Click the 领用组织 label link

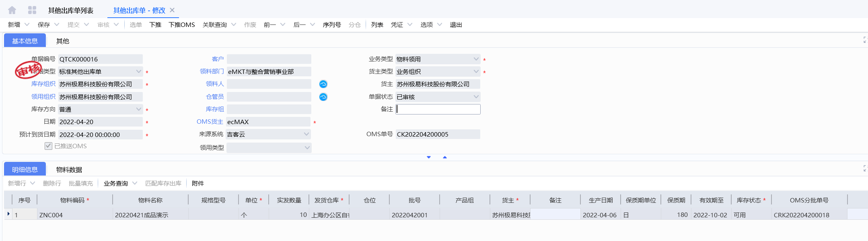(43, 97)
